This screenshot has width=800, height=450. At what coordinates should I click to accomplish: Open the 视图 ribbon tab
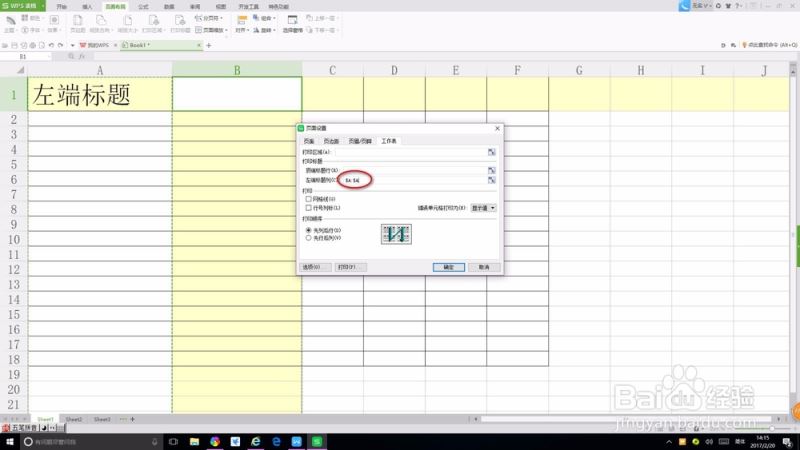coord(220,7)
